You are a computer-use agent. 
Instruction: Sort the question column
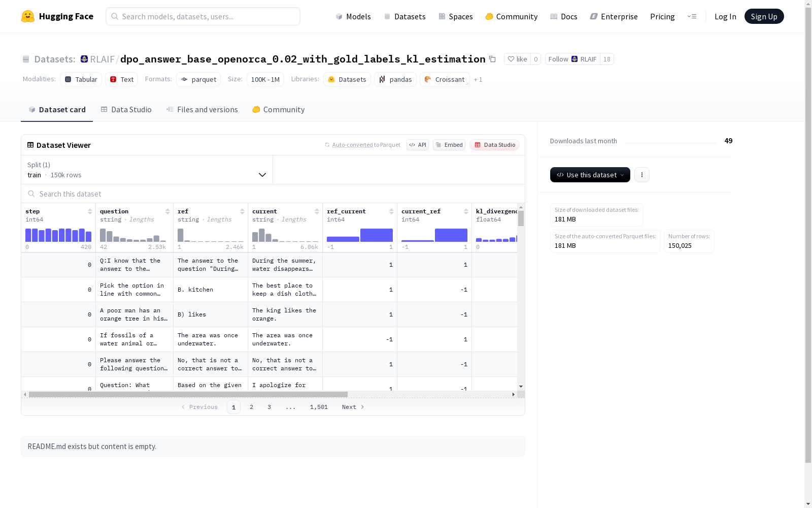coord(167,211)
